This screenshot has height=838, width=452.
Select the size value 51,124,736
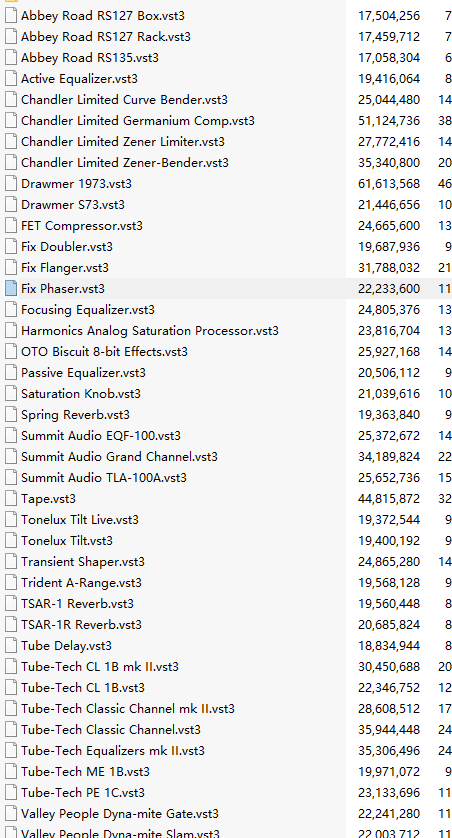389,121
